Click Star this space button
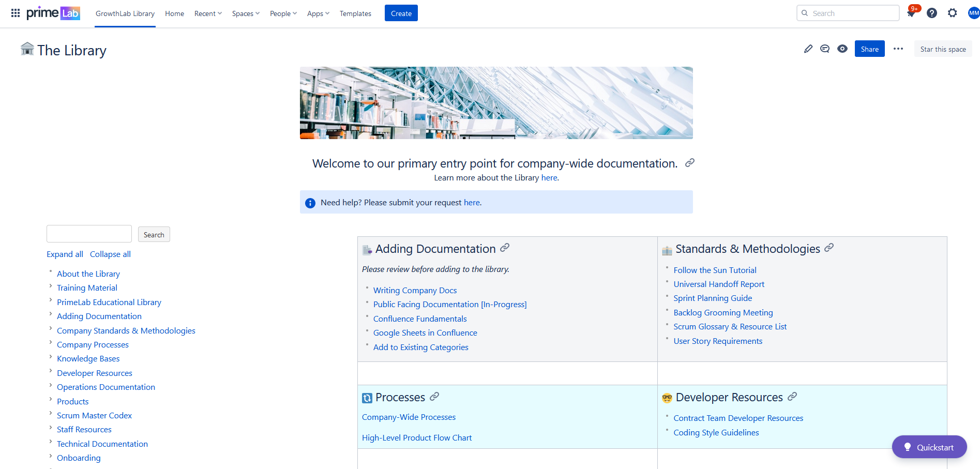The height and width of the screenshot is (469, 980). click(943, 49)
